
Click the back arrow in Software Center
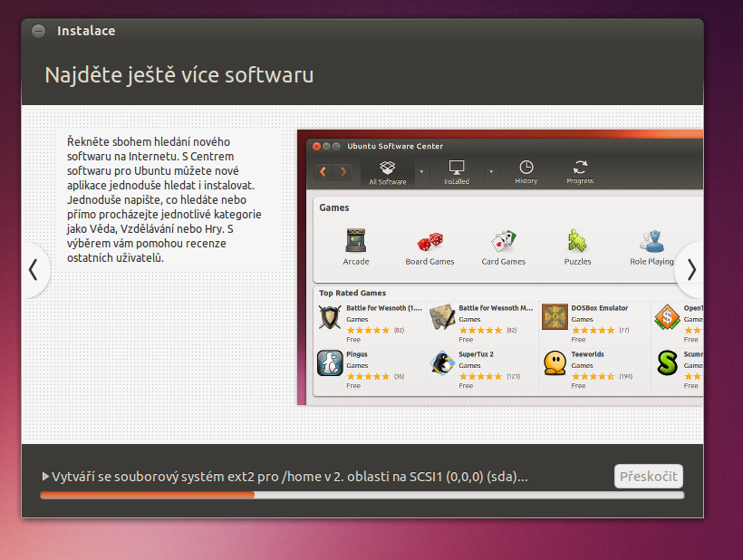pos(324,171)
